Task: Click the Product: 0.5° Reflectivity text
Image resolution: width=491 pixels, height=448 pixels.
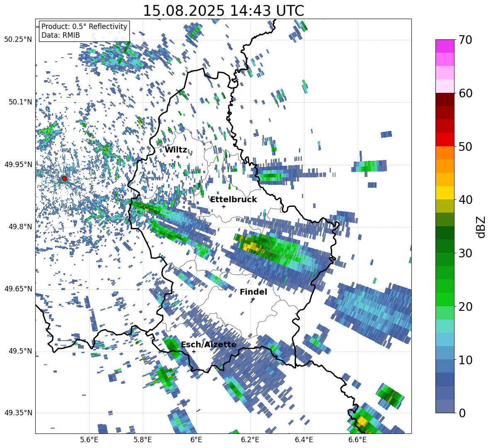Action: 84,26
